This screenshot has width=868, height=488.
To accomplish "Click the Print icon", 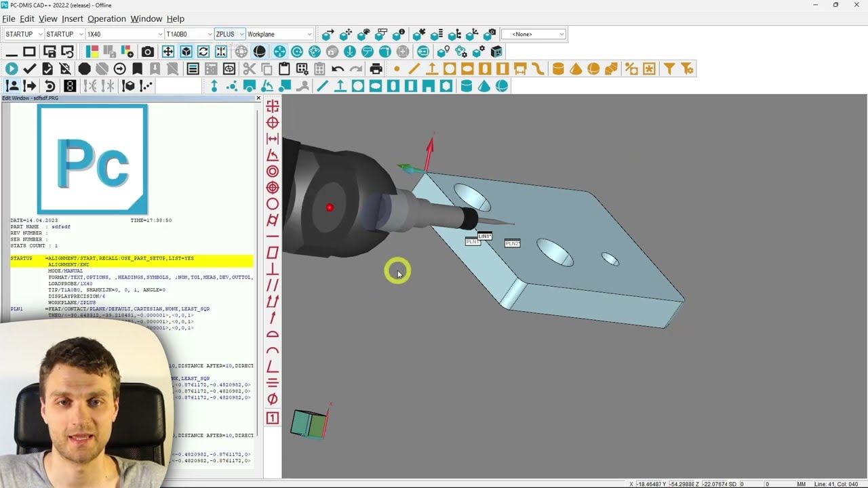I will (x=376, y=68).
